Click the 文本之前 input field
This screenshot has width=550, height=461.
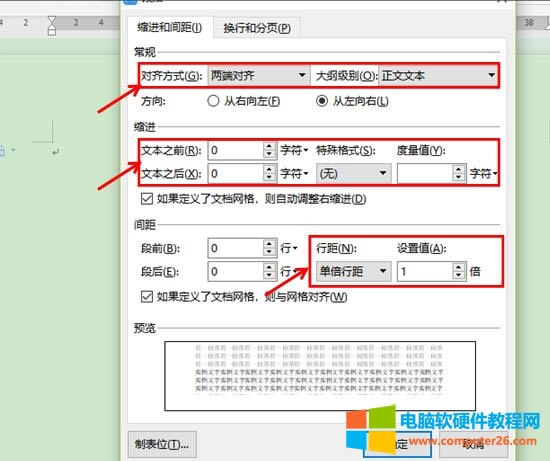[x=235, y=151]
